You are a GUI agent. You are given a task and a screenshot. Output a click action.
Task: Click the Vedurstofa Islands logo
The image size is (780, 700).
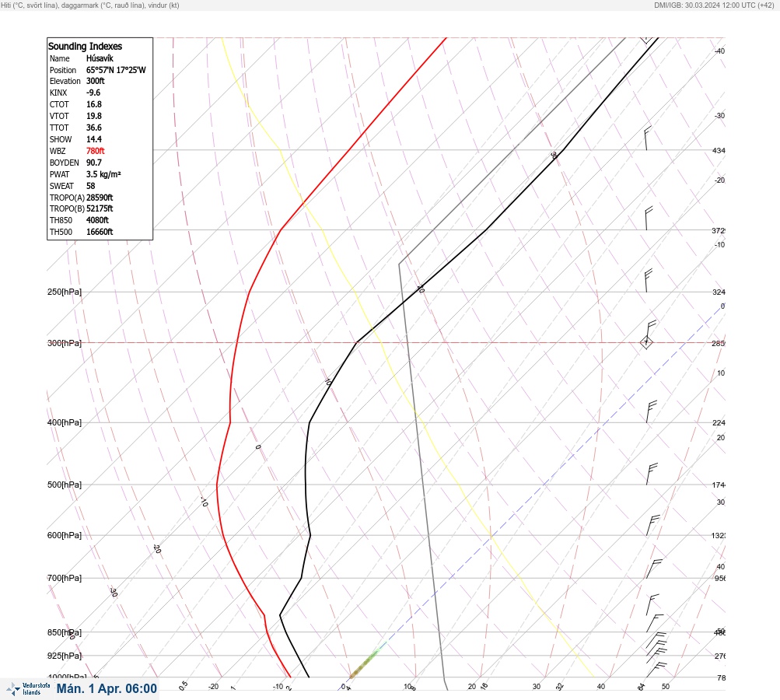coord(28,688)
